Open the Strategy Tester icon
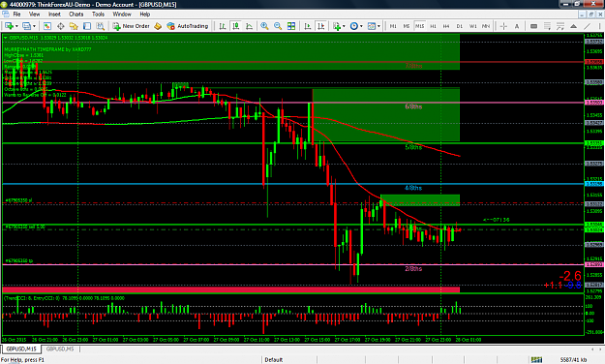The width and height of the screenshot is (605, 364). coord(100,26)
